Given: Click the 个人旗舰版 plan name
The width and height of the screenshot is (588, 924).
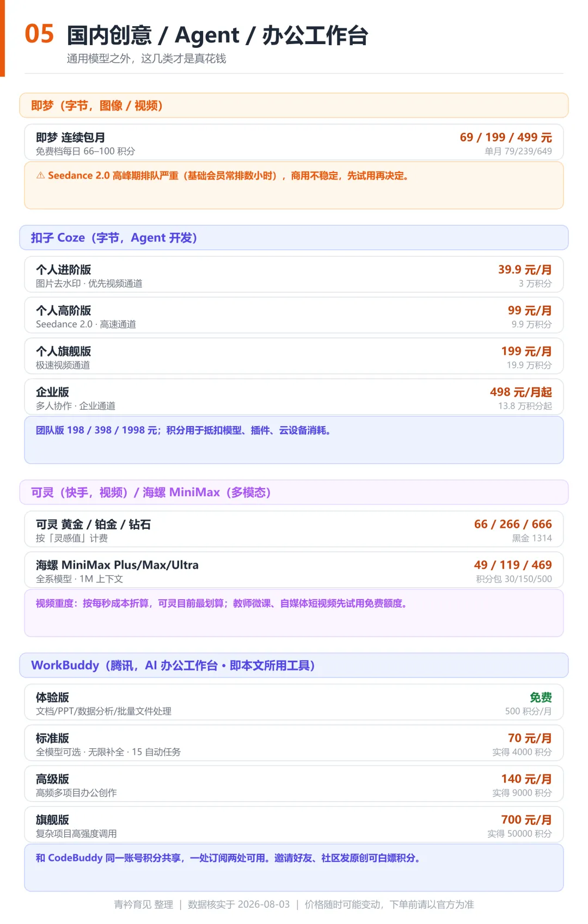Looking at the screenshot, I should pyautogui.click(x=63, y=352).
